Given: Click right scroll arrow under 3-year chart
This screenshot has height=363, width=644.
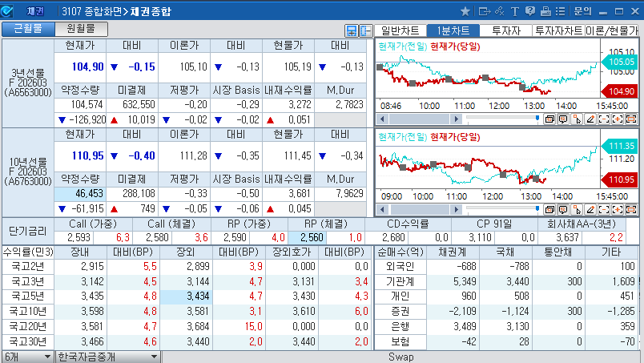Looking at the screenshot, I should pyautogui.click(x=456, y=119).
